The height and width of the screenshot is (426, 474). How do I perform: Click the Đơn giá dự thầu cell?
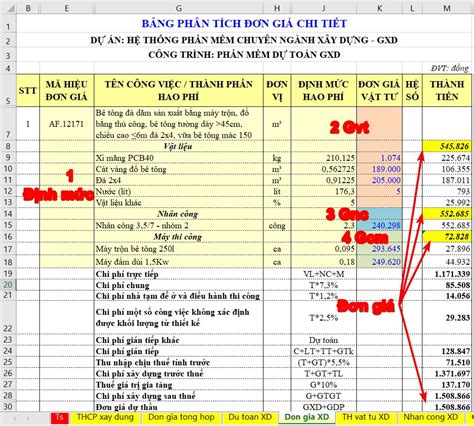[179, 407]
